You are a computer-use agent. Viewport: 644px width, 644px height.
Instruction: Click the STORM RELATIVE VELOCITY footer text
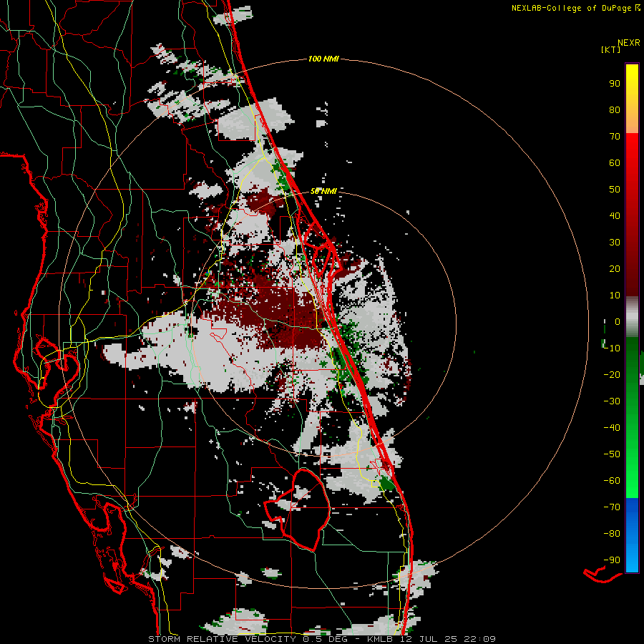(222, 639)
